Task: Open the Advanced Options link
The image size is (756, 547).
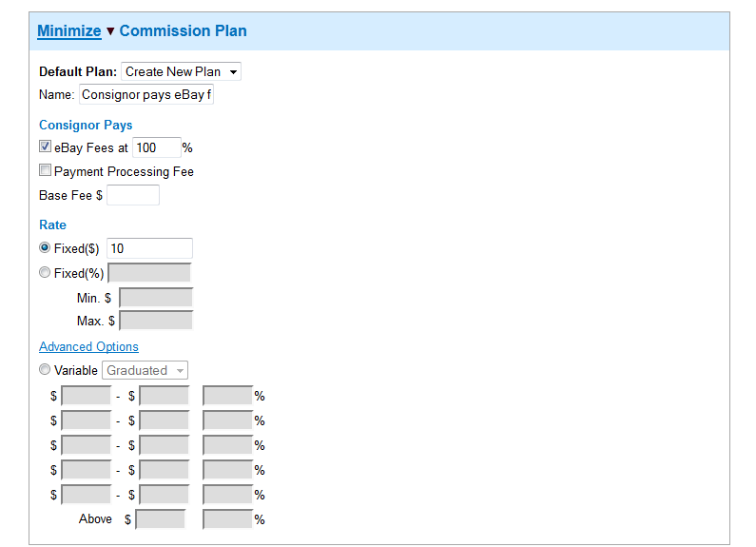Action: click(x=88, y=346)
